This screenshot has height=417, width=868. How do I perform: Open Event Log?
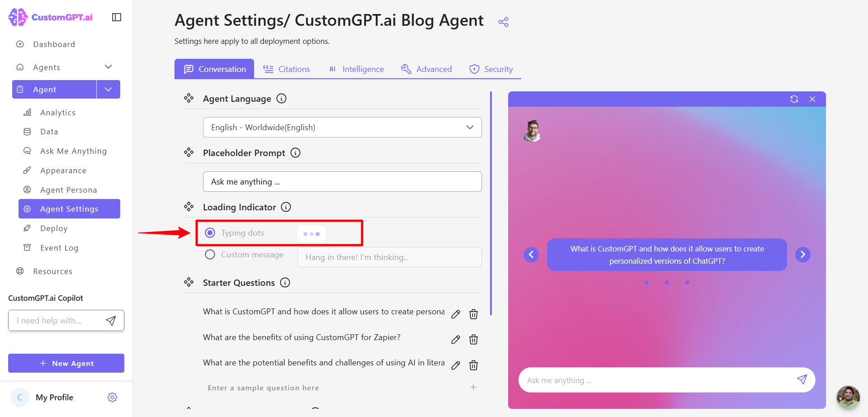coord(59,248)
